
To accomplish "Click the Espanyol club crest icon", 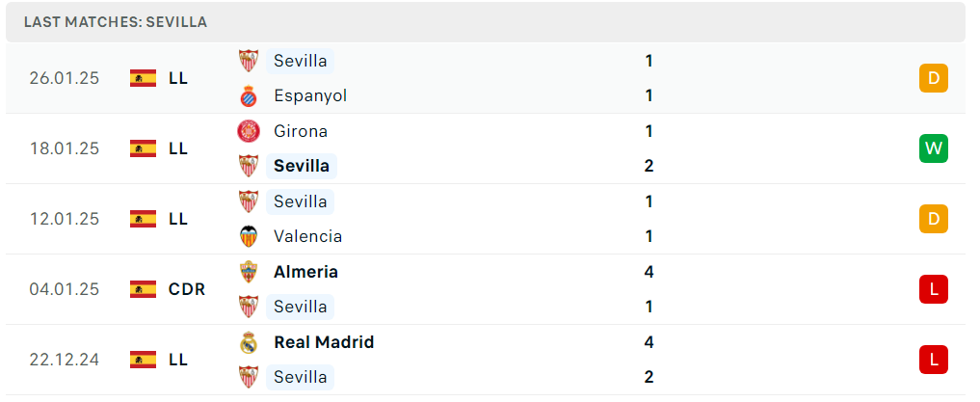I will tap(249, 96).
